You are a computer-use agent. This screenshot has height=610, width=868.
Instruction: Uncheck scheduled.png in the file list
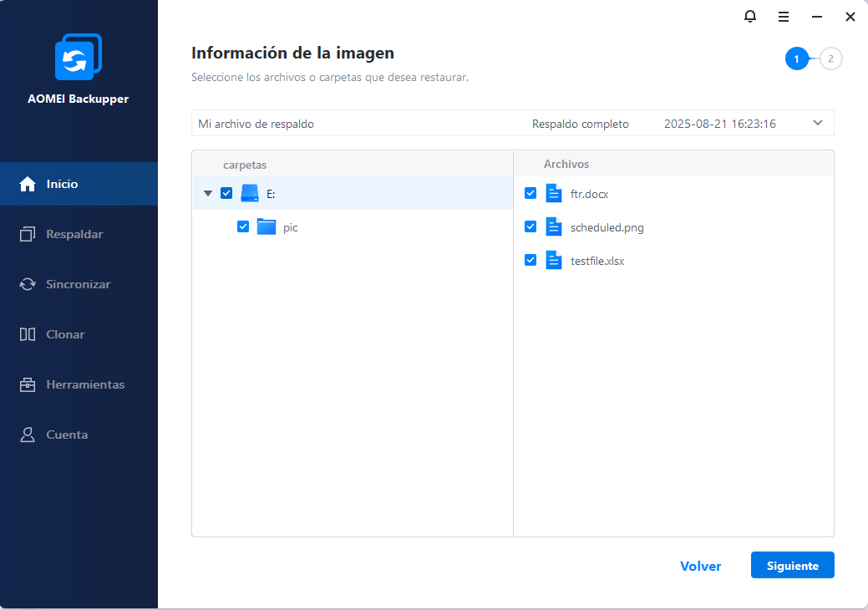(530, 226)
